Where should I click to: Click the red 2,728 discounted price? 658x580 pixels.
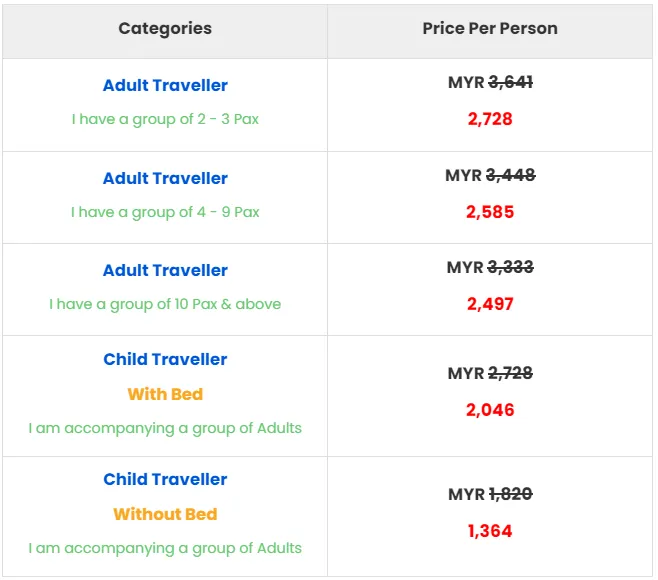click(x=490, y=119)
